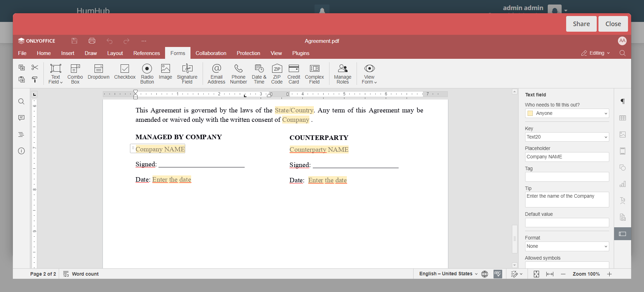The image size is (644, 292).
Task: Insert an Email Address field
Action: [x=217, y=74]
